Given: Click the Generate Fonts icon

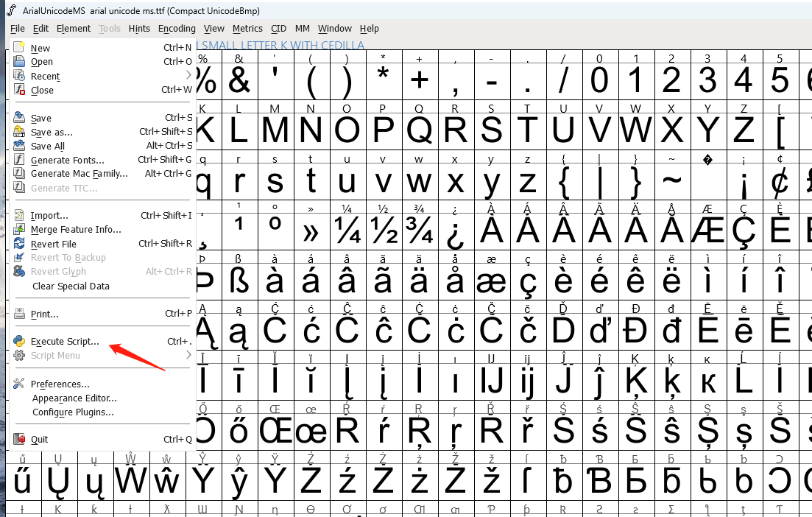Looking at the screenshot, I should click(19, 160).
